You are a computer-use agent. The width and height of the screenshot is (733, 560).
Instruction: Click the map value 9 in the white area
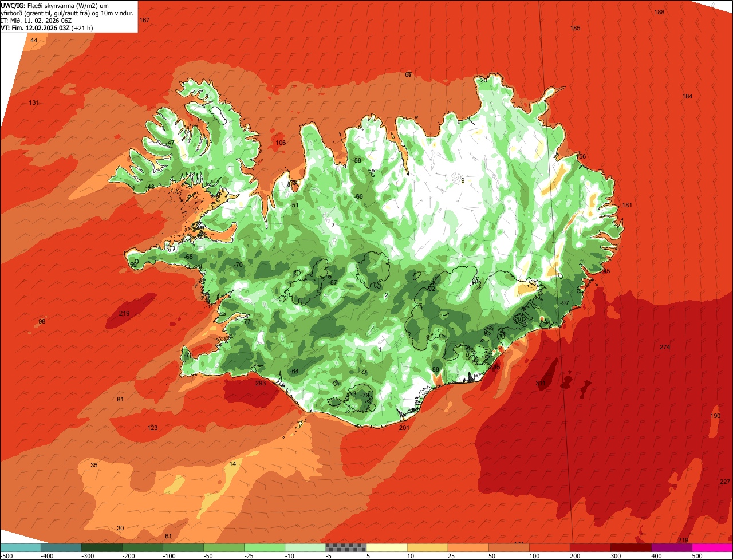click(463, 180)
